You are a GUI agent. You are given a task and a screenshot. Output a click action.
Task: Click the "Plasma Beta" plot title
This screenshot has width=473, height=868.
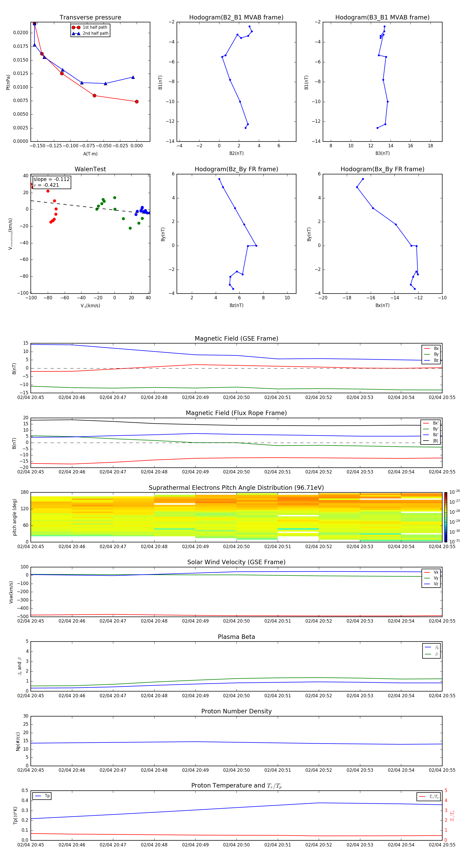[x=236, y=637]
